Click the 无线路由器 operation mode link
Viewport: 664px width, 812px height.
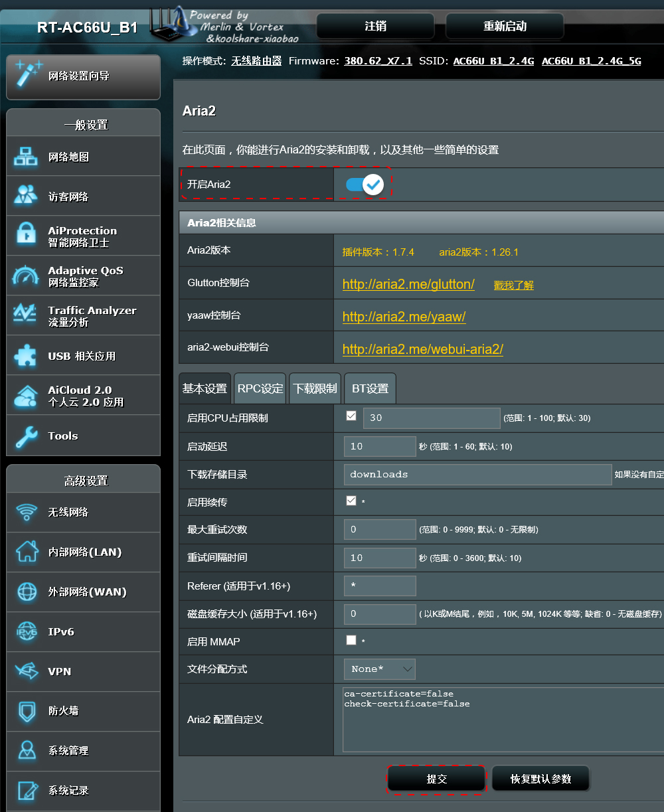[x=256, y=61]
